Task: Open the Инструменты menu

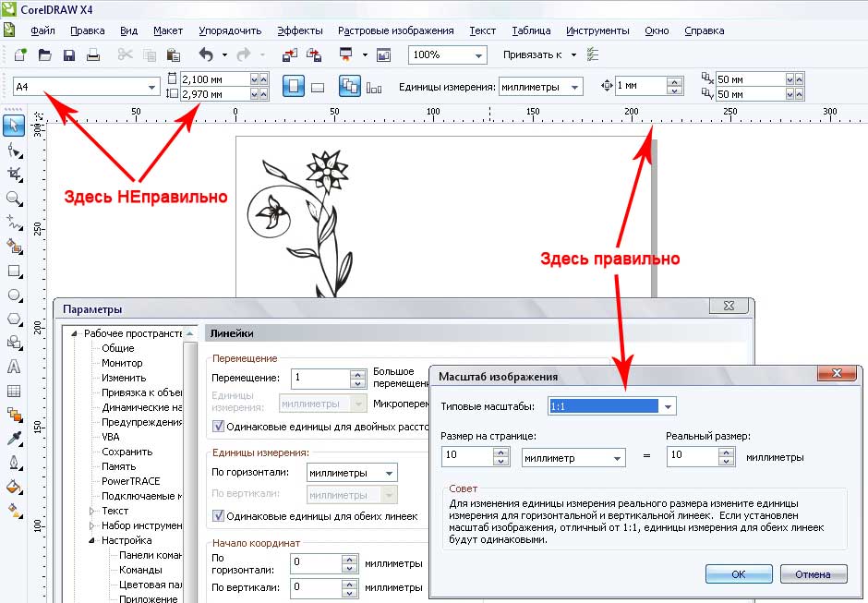Action: click(x=597, y=31)
